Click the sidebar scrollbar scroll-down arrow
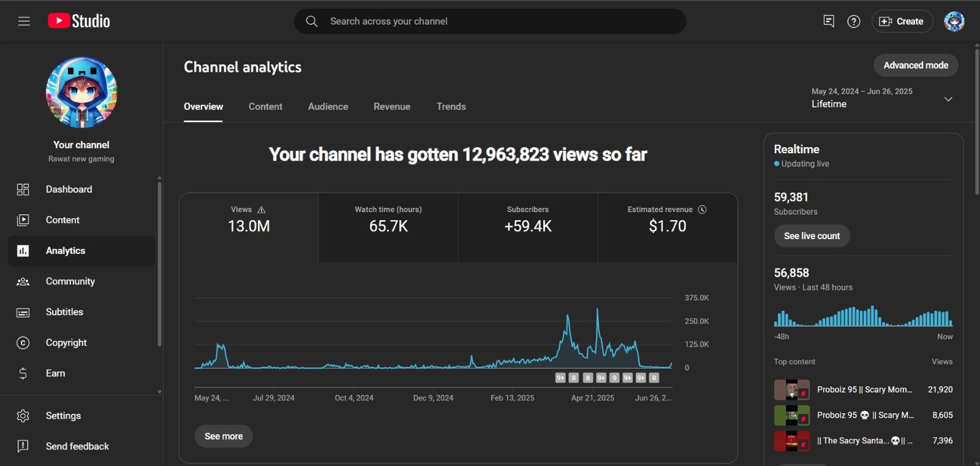This screenshot has width=980, height=466. 159,392
